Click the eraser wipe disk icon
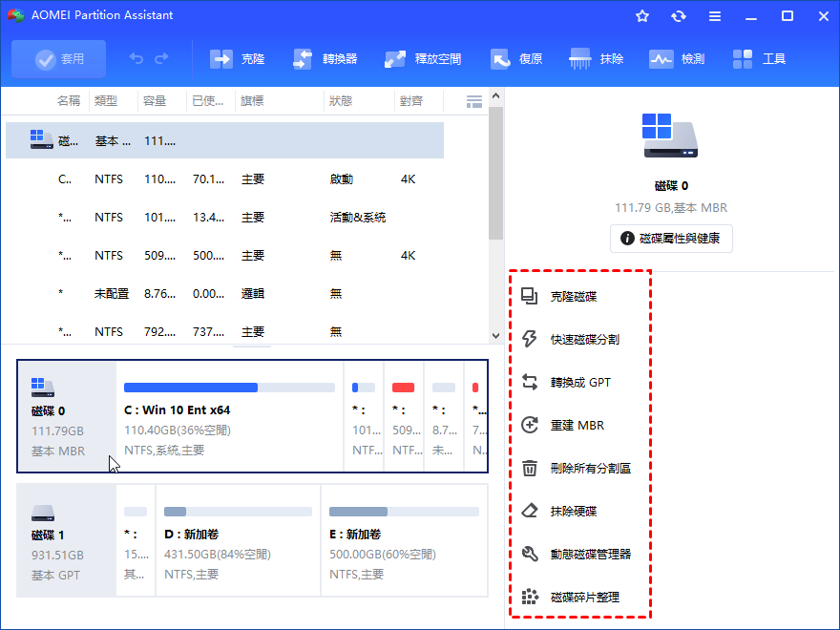Image resolution: width=840 pixels, height=630 pixels. click(529, 511)
